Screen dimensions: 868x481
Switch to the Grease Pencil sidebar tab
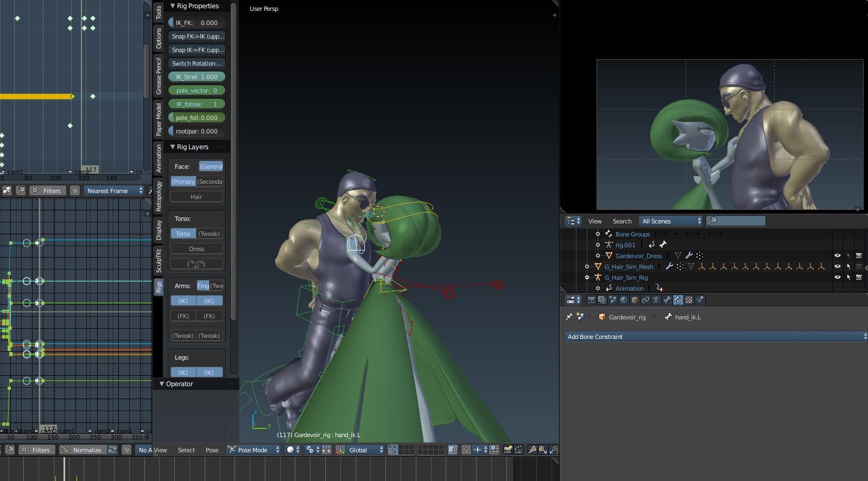159,76
